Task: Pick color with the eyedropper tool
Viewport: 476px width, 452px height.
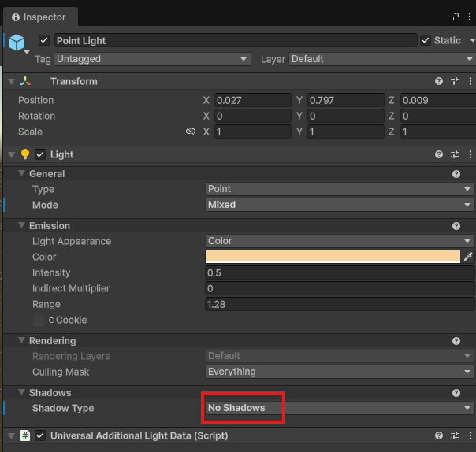Action: tap(468, 257)
